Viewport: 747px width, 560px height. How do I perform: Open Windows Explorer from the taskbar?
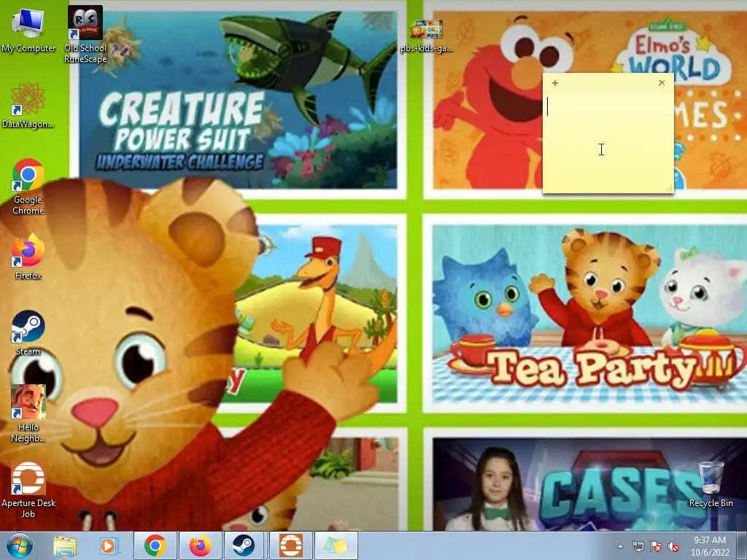65,545
